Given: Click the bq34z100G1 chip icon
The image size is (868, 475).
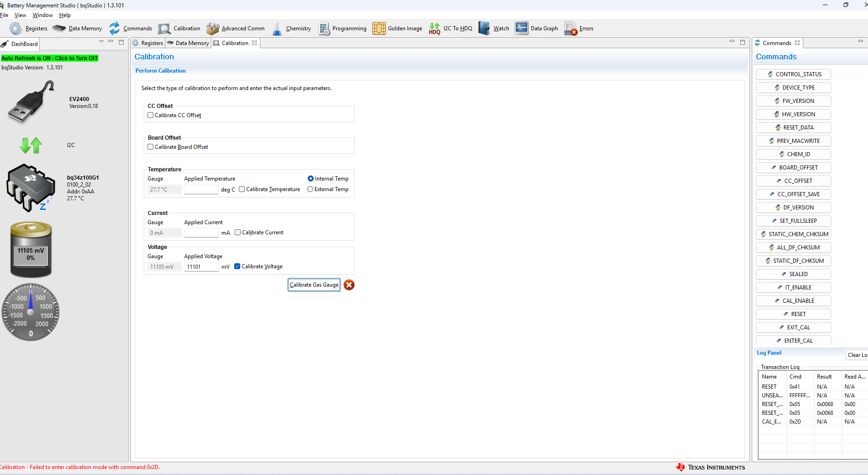Looking at the screenshot, I should click(x=30, y=187).
